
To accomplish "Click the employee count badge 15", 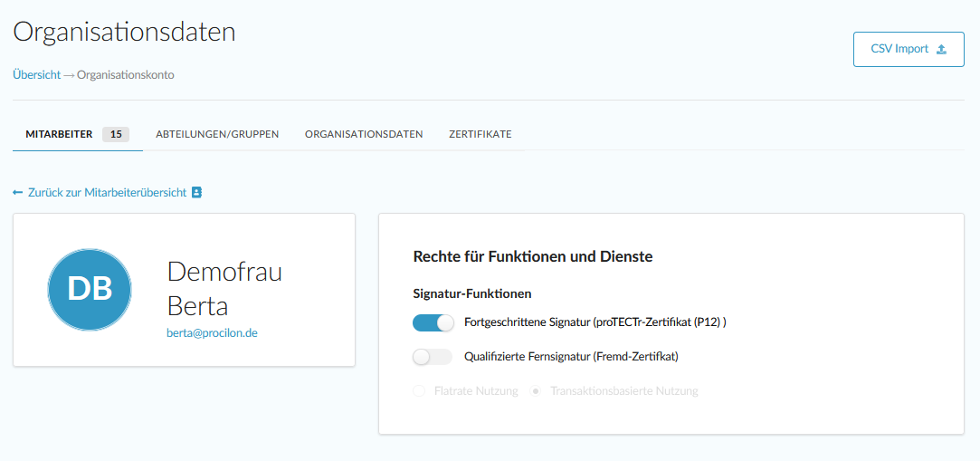I will pyautogui.click(x=115, y=134).
